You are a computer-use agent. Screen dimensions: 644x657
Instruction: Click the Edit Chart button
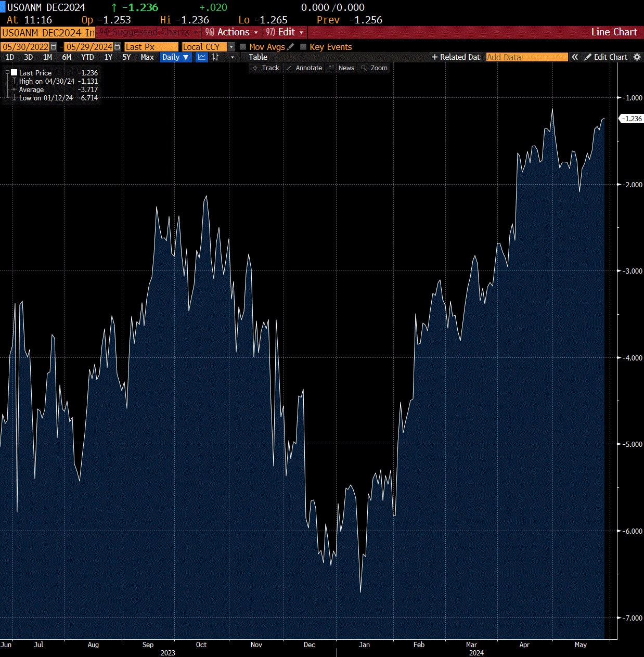point(606,57)
